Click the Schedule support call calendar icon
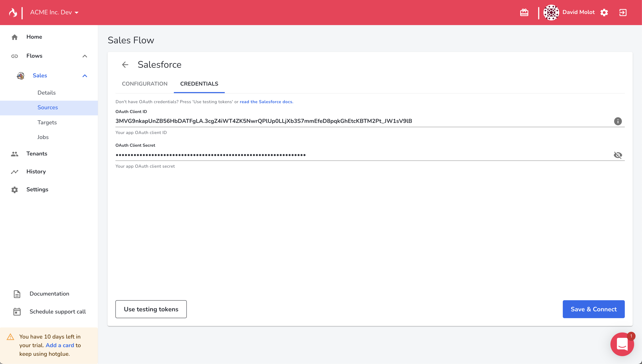Viewport: 642px width, 364px height. click(17, 312)
